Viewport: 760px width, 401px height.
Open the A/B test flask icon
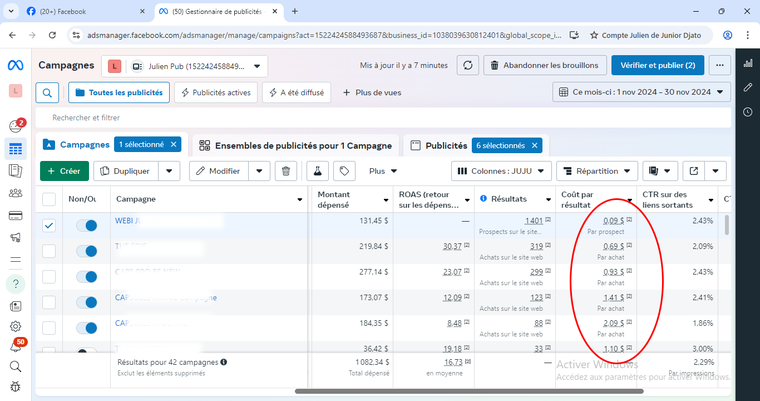click(x=318, y=171)
